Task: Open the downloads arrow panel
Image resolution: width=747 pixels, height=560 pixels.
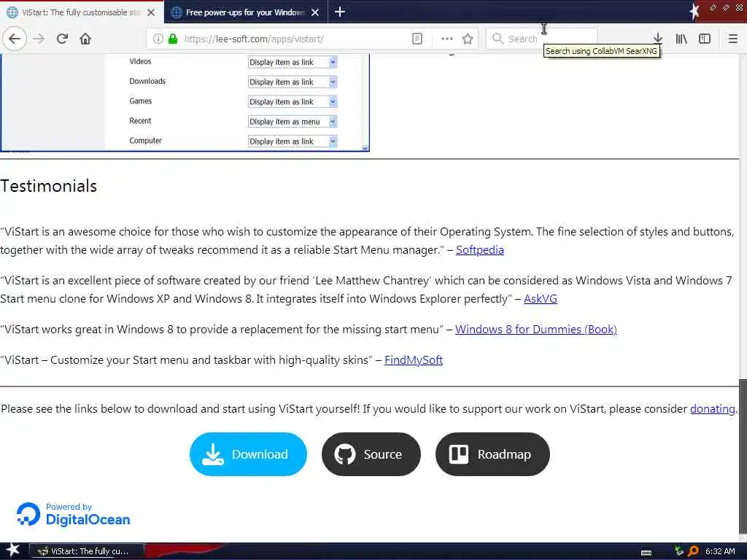Action: [658, 39]
